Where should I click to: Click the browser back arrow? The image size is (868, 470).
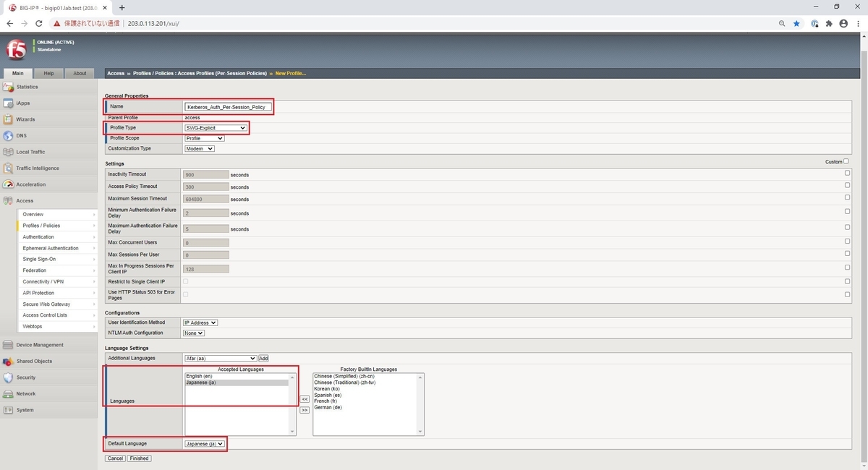point(9,23)
